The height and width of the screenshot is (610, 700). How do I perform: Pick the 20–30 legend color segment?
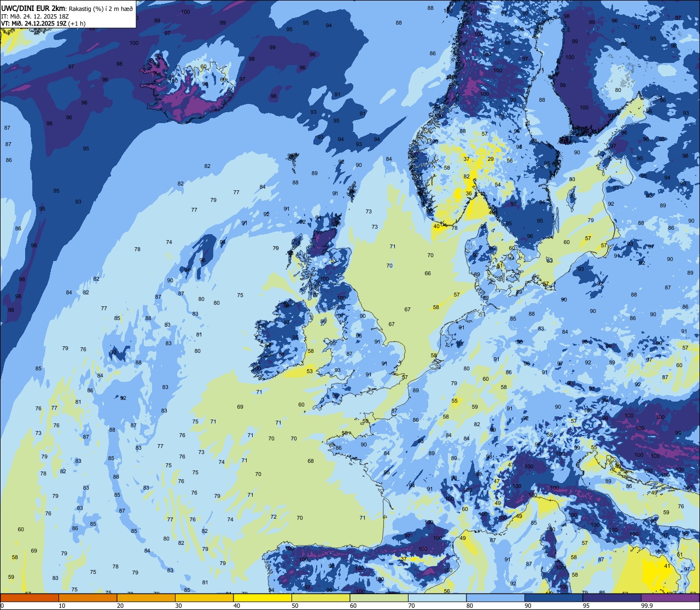coord(146,598)
